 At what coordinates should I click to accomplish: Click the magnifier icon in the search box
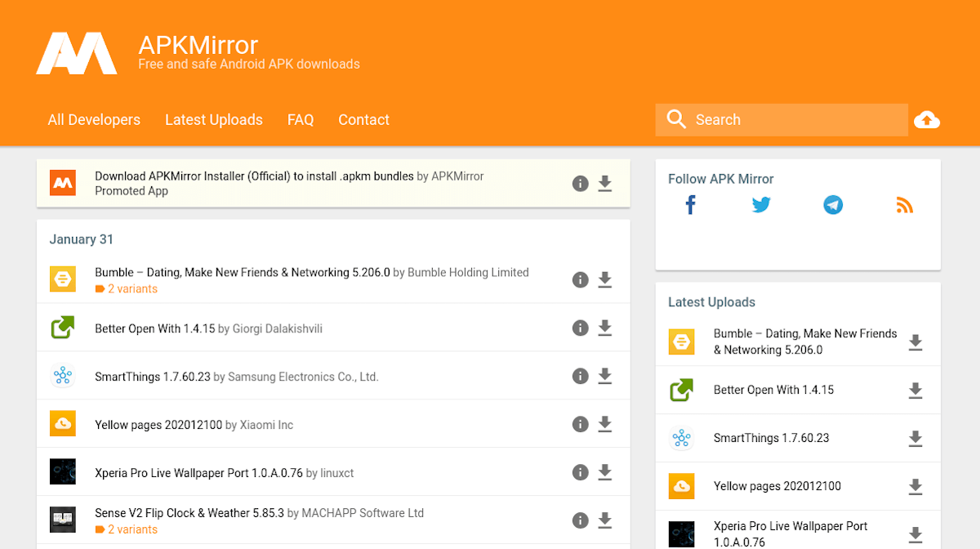tap(675, 119)
